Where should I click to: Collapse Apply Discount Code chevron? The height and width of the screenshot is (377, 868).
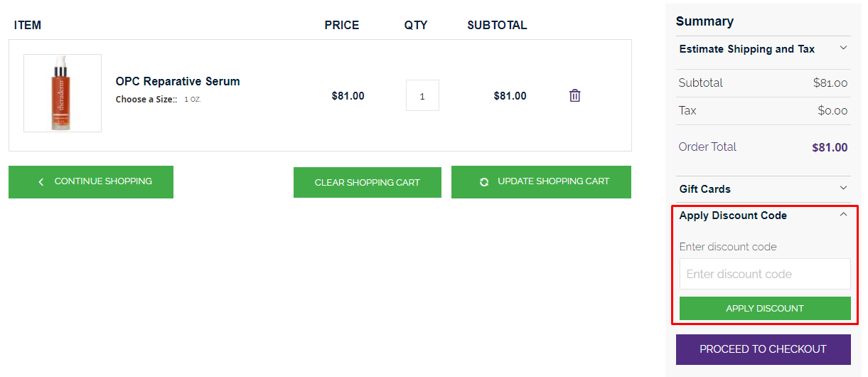[x=844, y=215]
